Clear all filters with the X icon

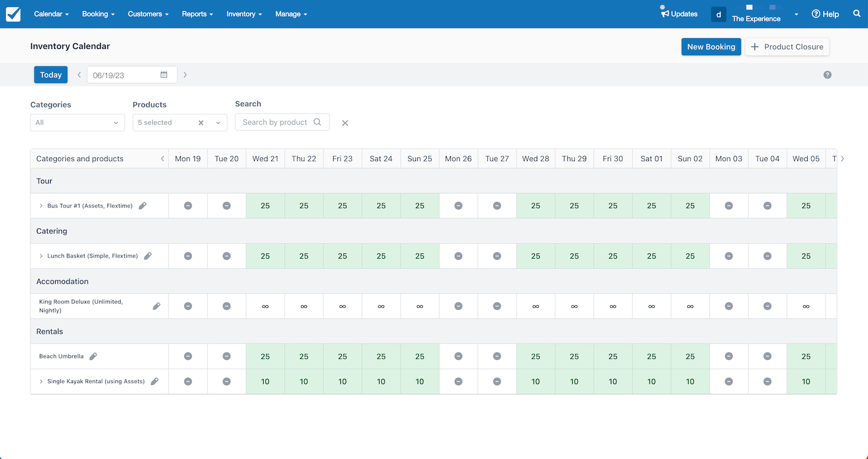point(345,123)
